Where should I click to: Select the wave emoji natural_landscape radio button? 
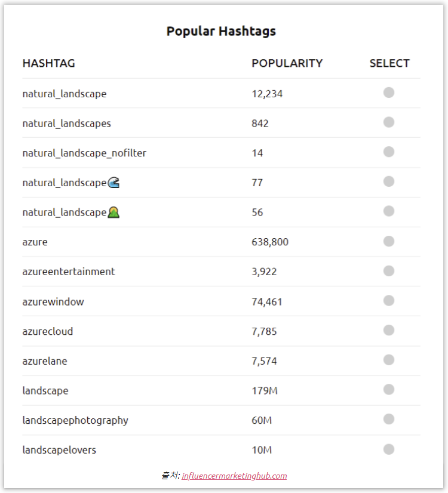tap(389, 181)
